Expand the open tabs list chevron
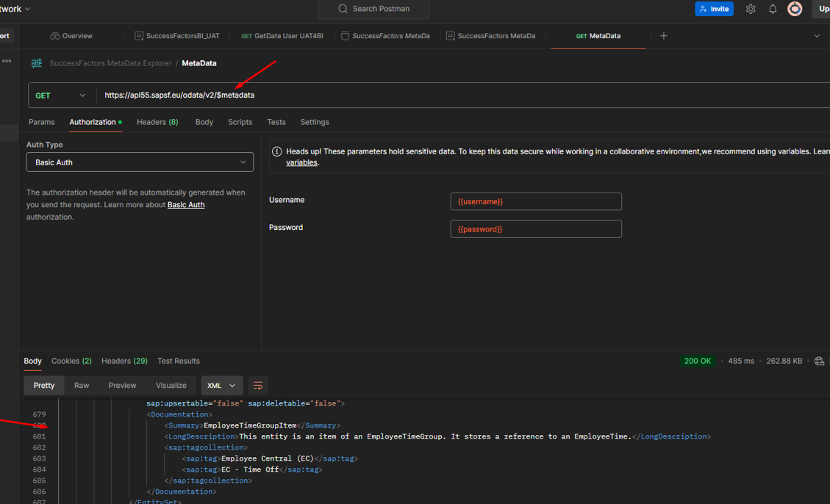The width and height of the screenshot is (830, 504). 817,36
